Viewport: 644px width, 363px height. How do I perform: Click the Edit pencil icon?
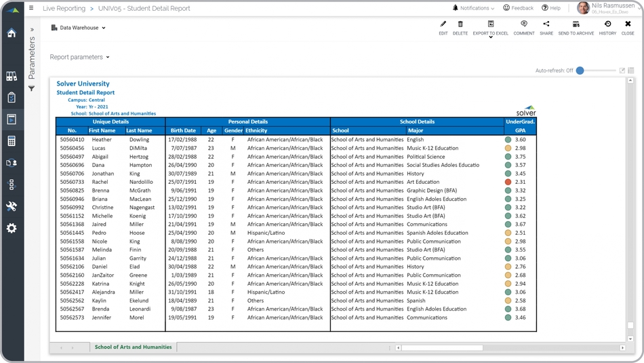point(443,24)
